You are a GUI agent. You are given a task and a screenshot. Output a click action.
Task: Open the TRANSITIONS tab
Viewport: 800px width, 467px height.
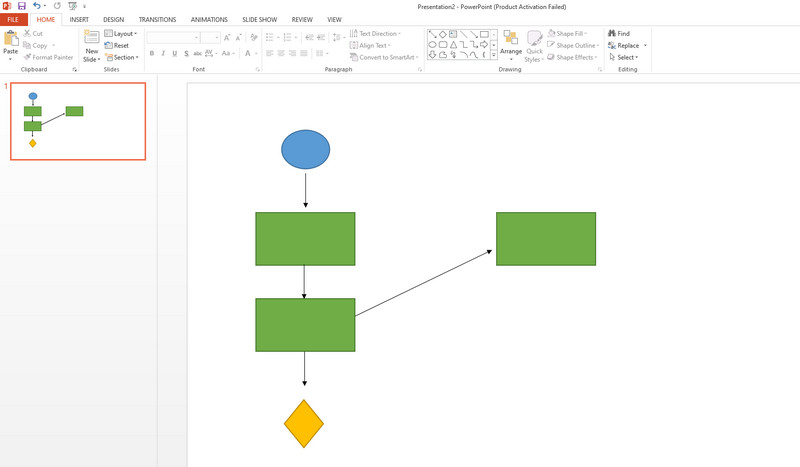(157, 19)
